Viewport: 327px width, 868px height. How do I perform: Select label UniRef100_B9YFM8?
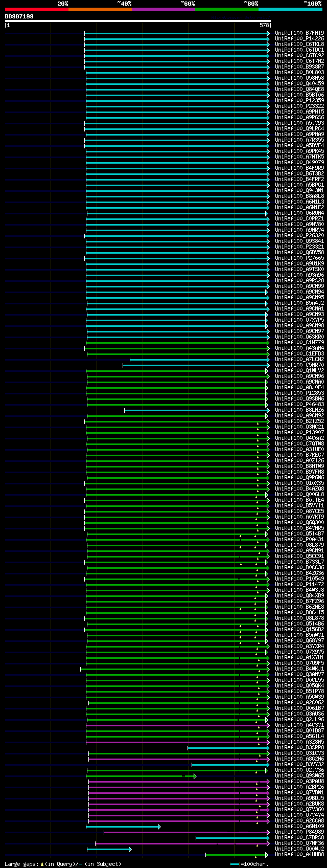tap(299, 472)
